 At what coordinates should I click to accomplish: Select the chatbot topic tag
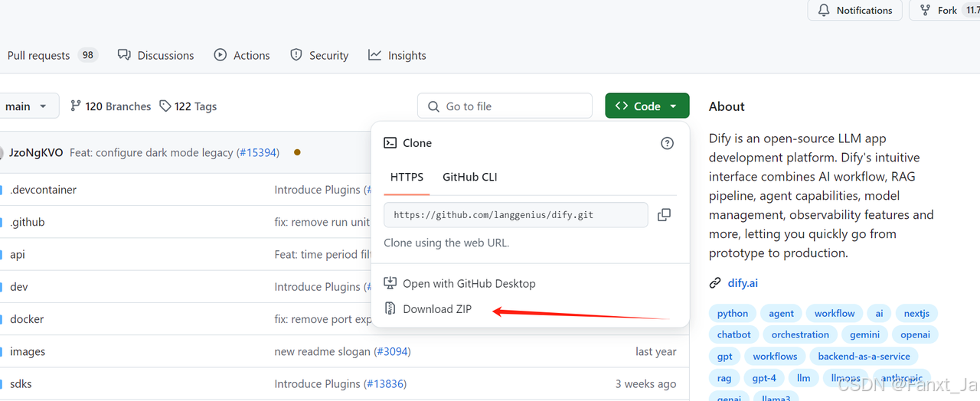pyautogui.click(x=734, y=334)
